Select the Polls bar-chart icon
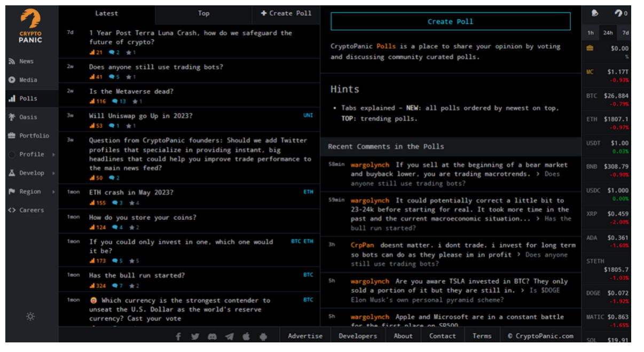 [x=12, y=99]
